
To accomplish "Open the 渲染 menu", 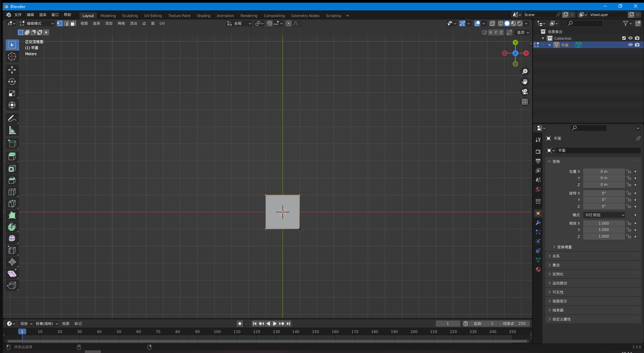I will (43, 15).
